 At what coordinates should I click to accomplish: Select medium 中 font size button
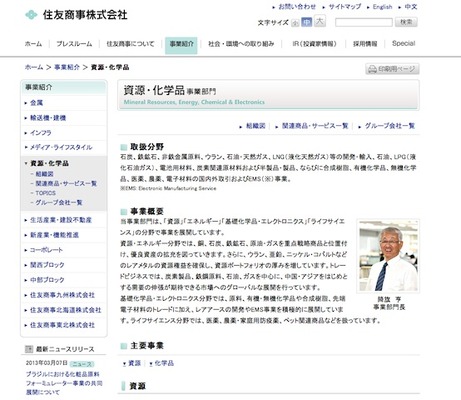[306, 22]
